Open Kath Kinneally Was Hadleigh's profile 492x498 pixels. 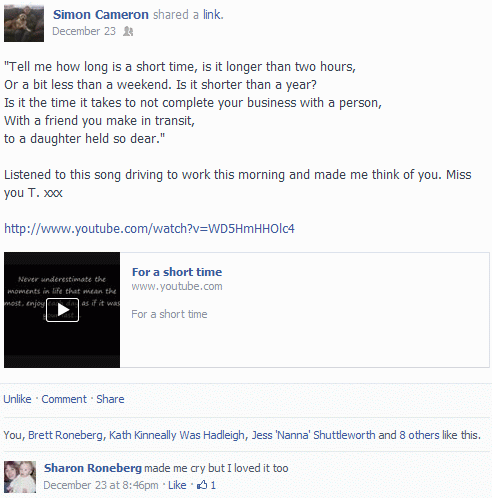click(x=177, y=435)
